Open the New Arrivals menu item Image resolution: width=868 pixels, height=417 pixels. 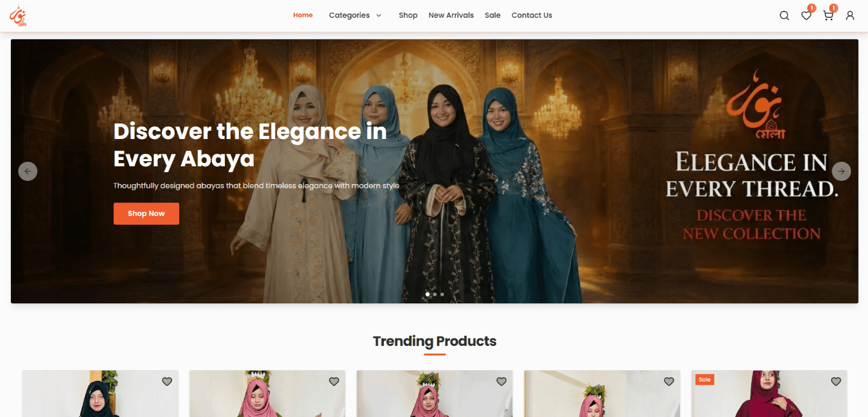451,15
